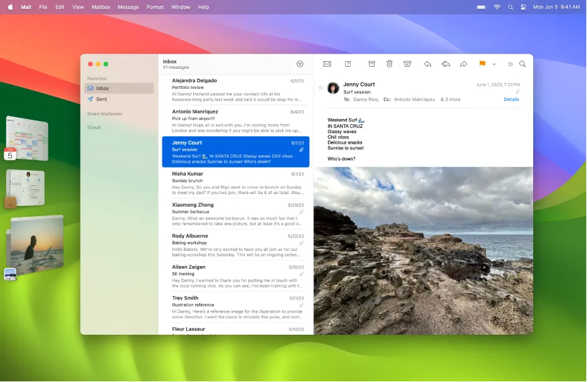Click the search magnifier in Mail toolbar

coord(523,64)
